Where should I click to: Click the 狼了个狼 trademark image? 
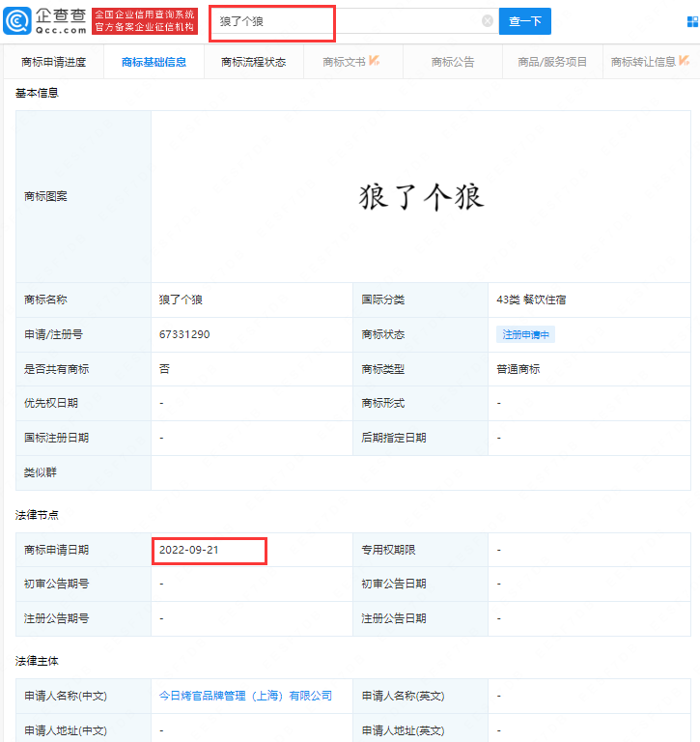coord(421,197)
